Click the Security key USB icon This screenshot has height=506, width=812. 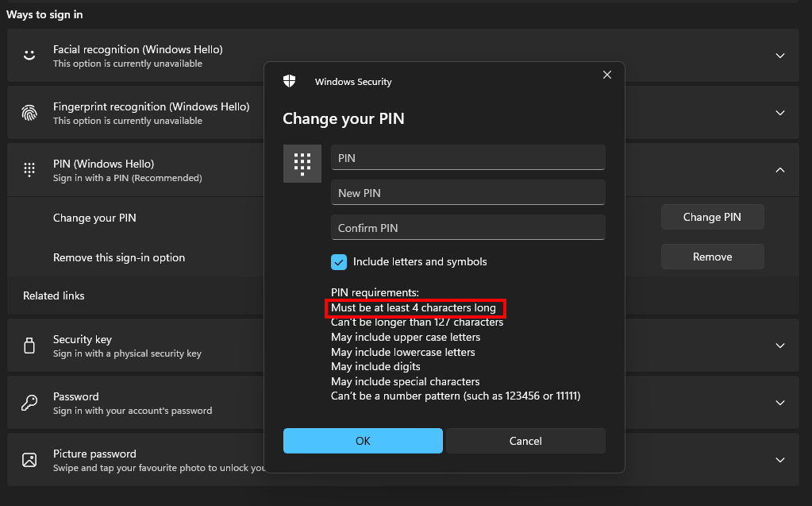click(x=29, y=346)
